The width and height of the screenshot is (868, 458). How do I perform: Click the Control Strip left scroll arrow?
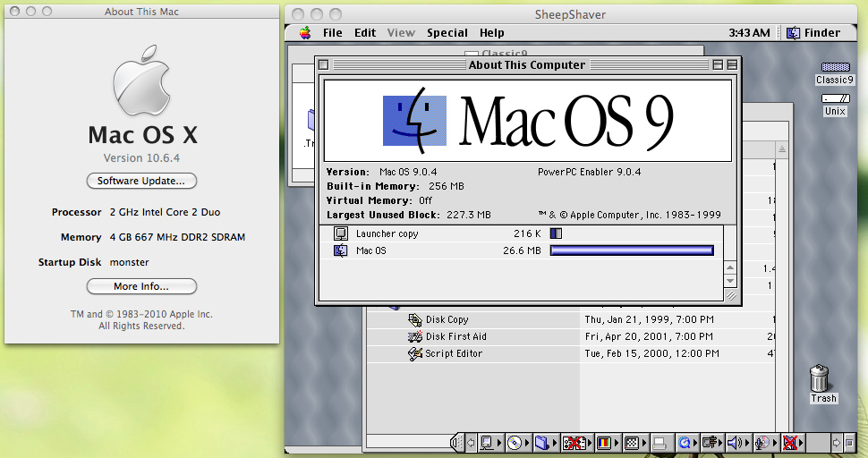(471, 443)
